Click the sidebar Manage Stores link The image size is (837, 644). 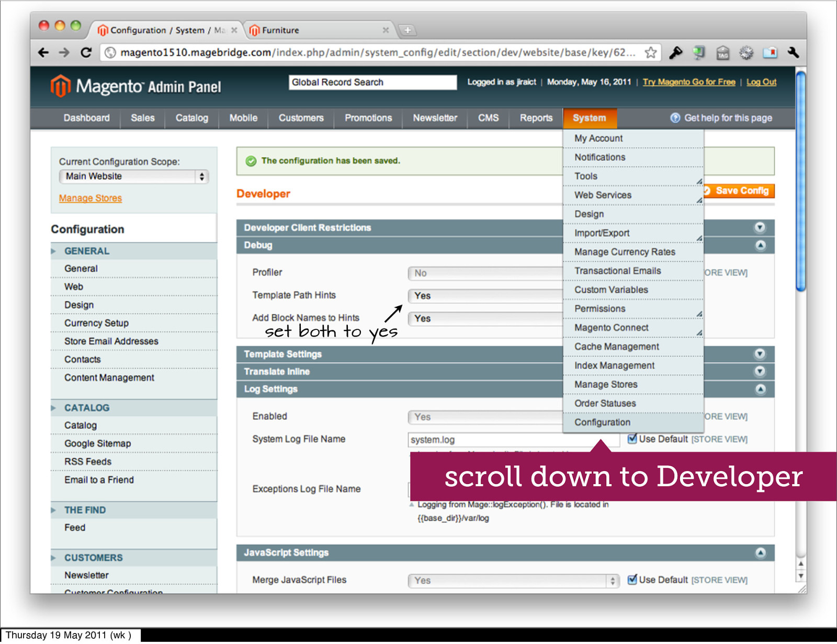point(91,198)
